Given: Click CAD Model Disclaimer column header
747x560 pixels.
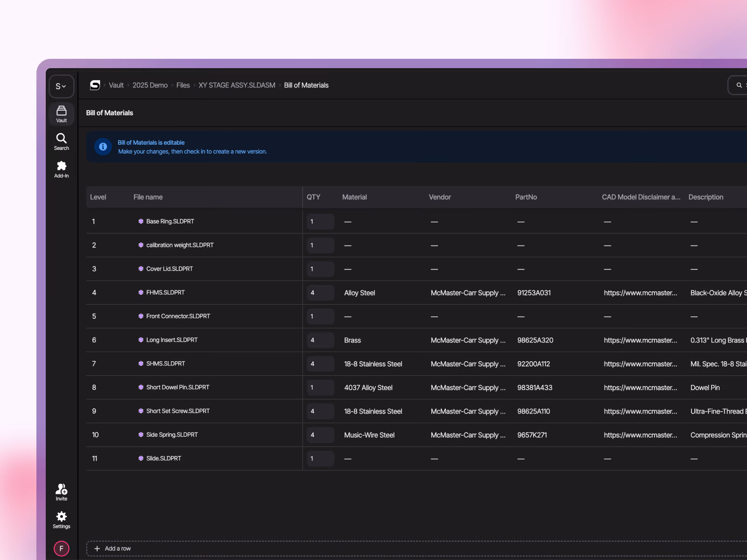Looking at the screenshot, I should point(641,197).
